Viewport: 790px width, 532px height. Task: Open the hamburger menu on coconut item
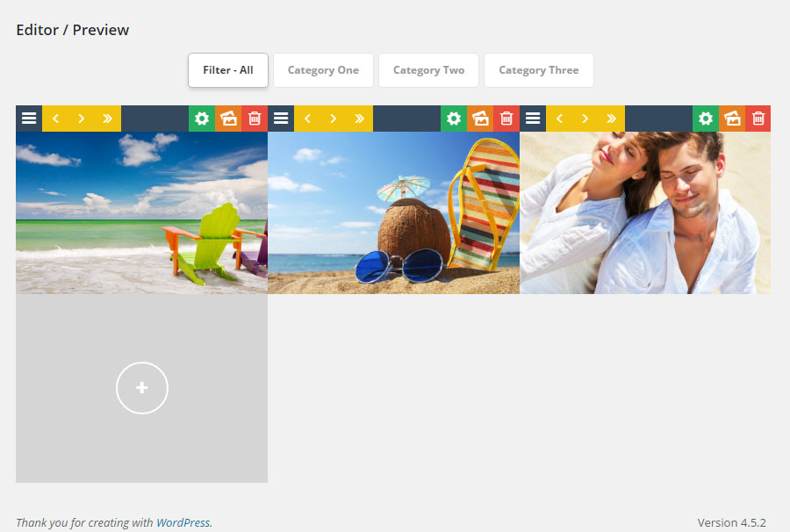(281, 119)
